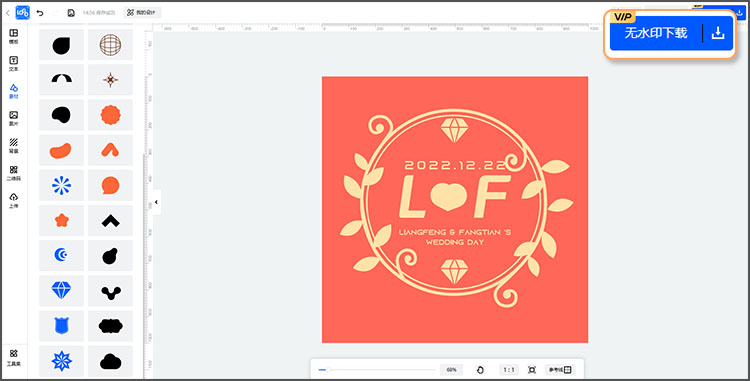This screenshot has width=750, height=381.
Task: Undo the last action
Action: tap(40, 13)
